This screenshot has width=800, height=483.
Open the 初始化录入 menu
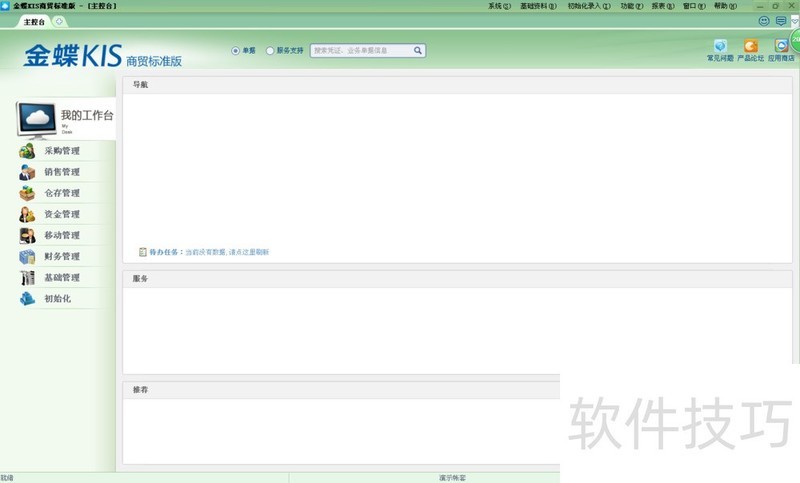[589, 6]
